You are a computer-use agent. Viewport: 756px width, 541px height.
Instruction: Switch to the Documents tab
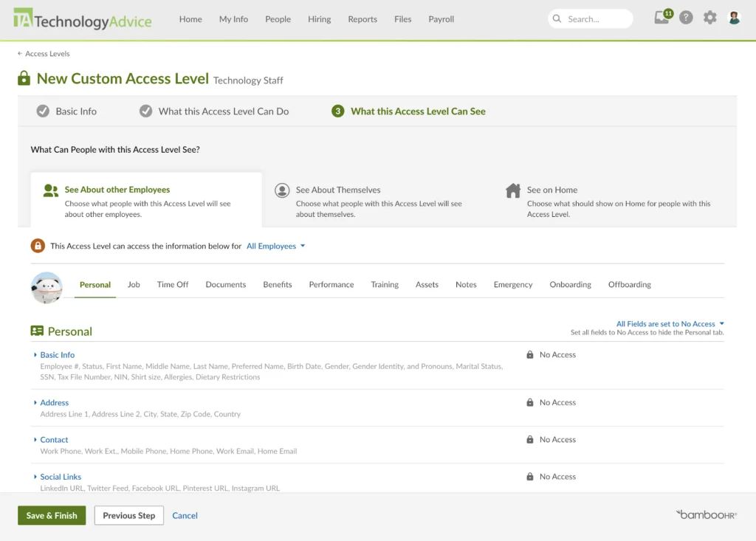(226, 284)
